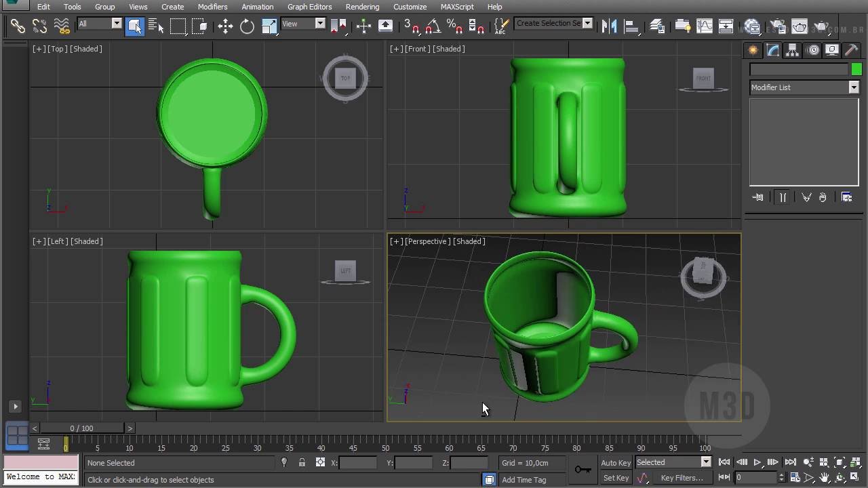Open Edit Named Selection Sets
This screenshot has height=488, width=868.
[501, 26]
